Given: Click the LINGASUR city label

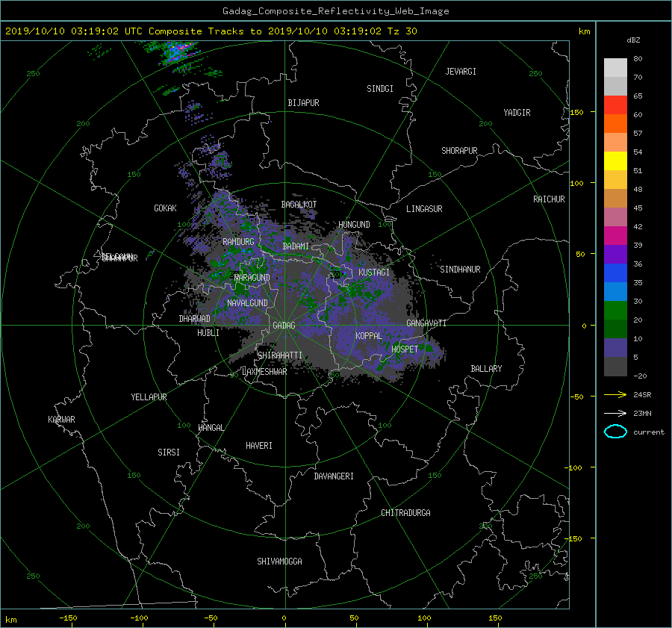Looking at the screenshot, I should pos(424,209).
